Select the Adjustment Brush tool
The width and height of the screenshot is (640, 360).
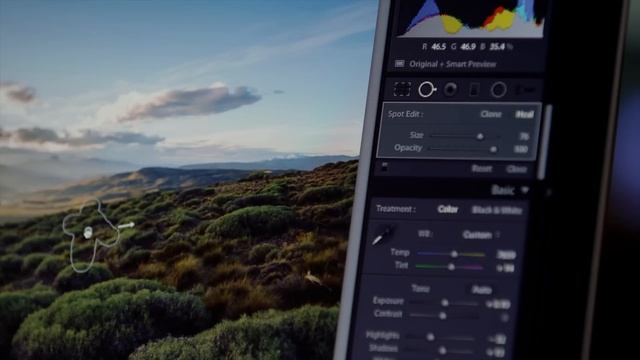pyautogui.click(x=526, y=90)
